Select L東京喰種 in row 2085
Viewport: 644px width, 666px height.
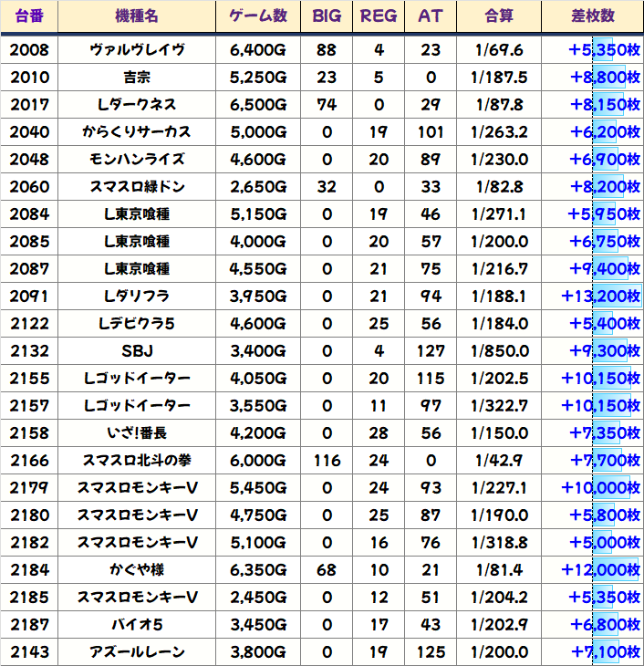137,242
